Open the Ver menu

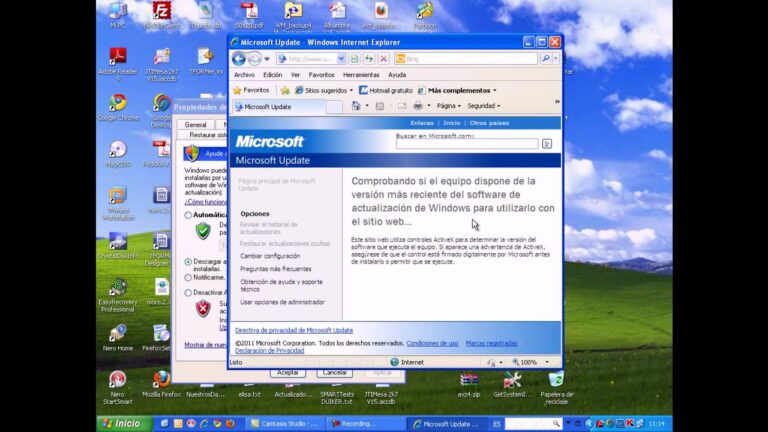295,75
